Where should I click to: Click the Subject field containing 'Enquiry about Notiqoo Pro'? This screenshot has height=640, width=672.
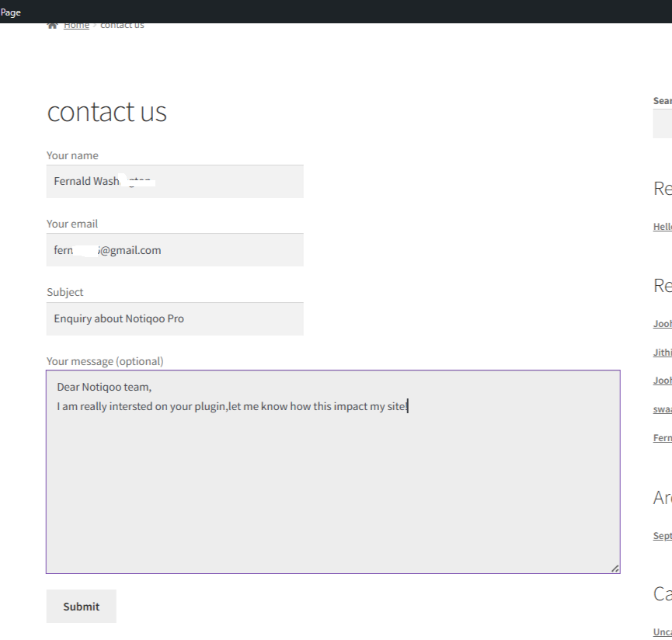[175, 318]
